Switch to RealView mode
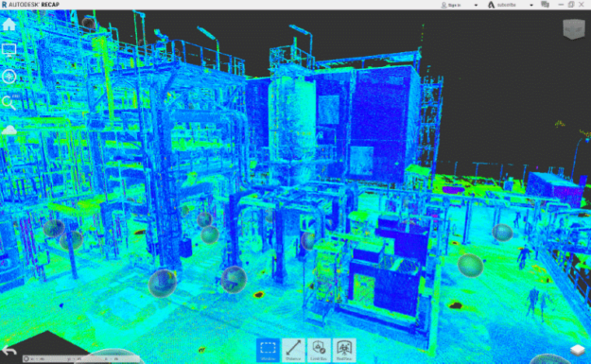The height and width of the screenshot is (364, 591). [344, 350]
